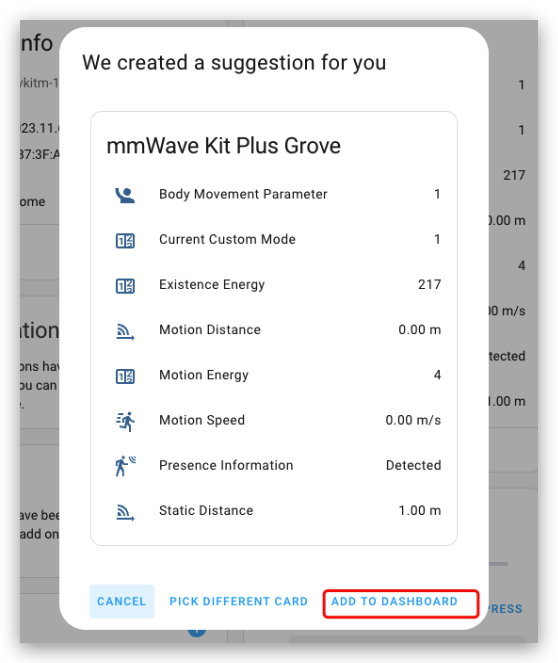
Task: Click the Existence Energy numeric icon
Action: pyautogui.click(x=125, y=286)
